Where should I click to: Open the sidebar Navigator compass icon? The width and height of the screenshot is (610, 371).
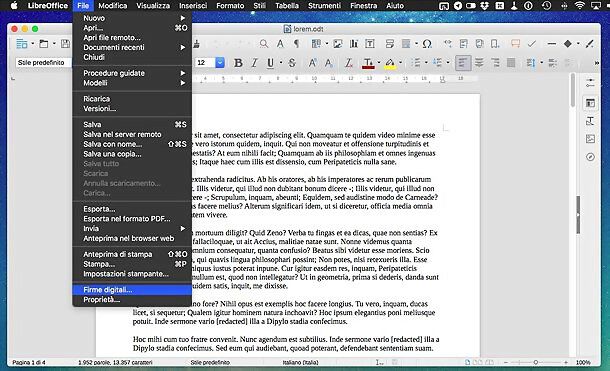tap(590, 157)
